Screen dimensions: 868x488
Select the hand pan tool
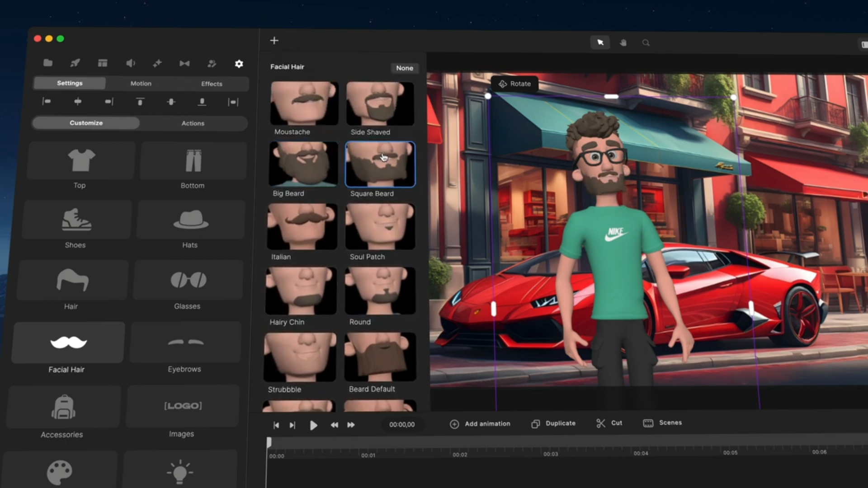pos(623,42)
